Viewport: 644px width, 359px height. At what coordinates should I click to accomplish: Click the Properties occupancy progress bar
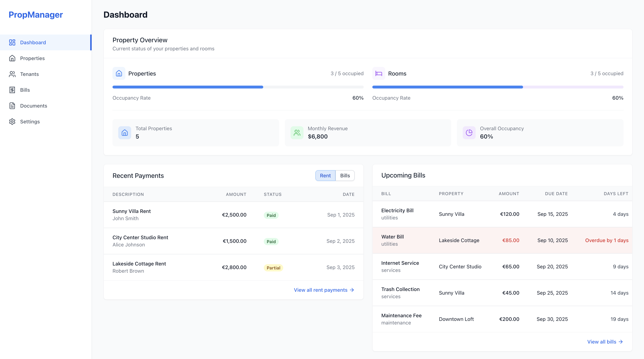pyautogui.click(x=238, y=87)
